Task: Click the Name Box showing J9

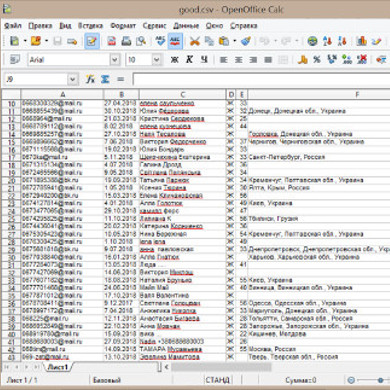Action: point(36,79)
